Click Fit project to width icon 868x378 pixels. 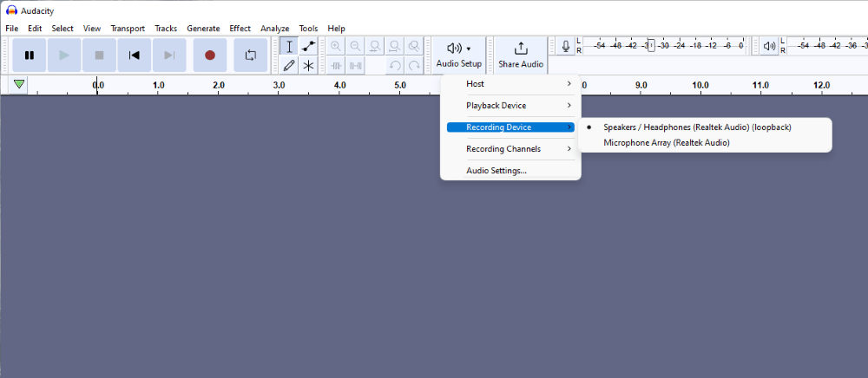394,47
